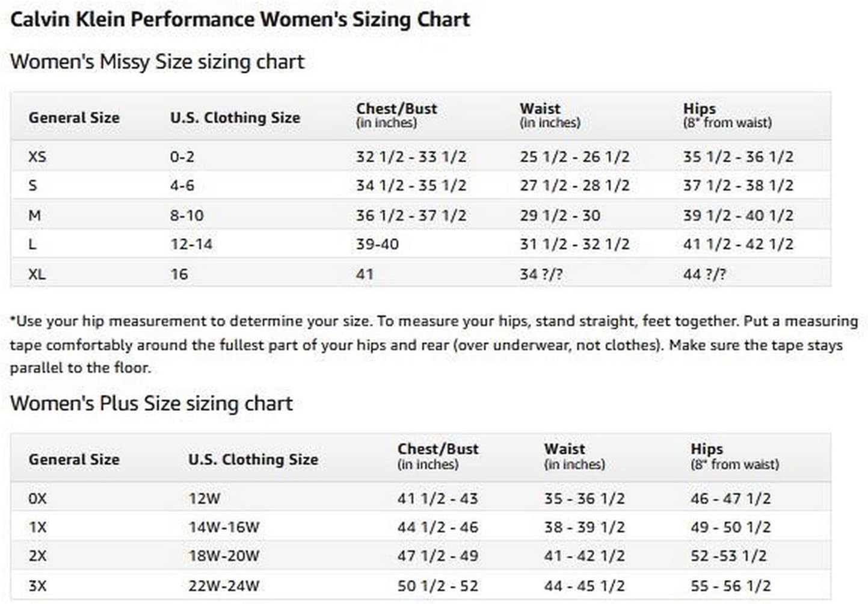The image size is (868, 604).
Task: Click the 14W-16W clothing size cell
Action: pyautogui.click(x=224, y=528)
